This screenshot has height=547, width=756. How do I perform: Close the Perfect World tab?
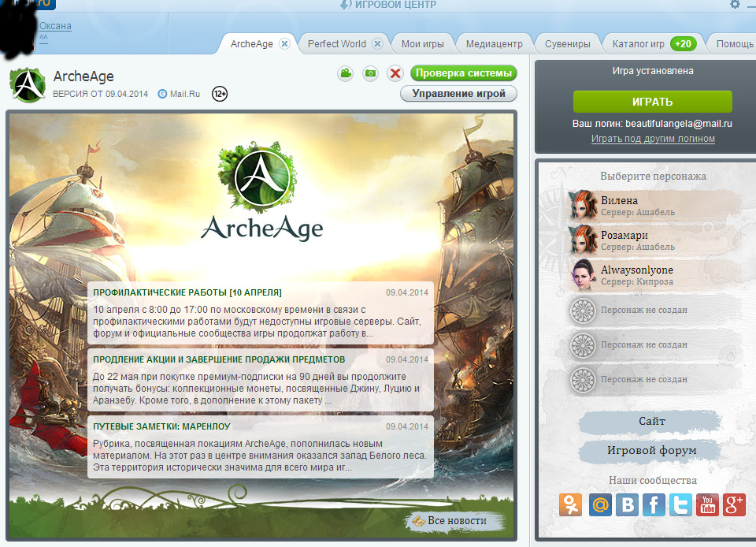tap(377, 44)
